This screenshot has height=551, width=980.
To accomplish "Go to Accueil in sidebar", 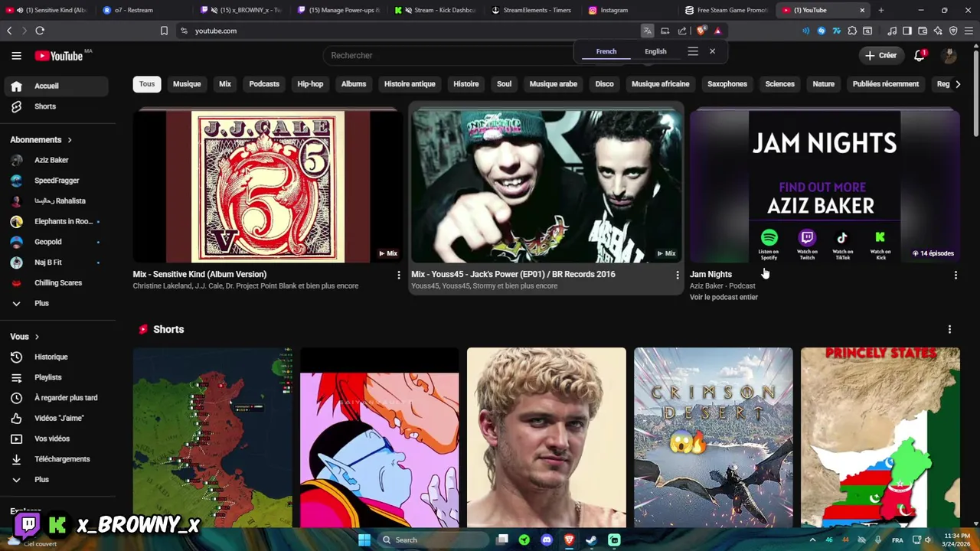I will click(55, 86).
